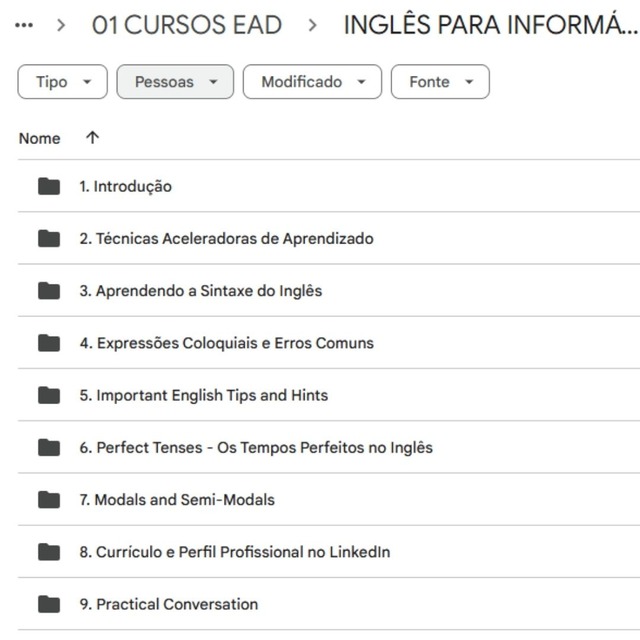Open the Tipo filter dropdown
This screenshot has height=640, width=640.
tap(62, 82)
